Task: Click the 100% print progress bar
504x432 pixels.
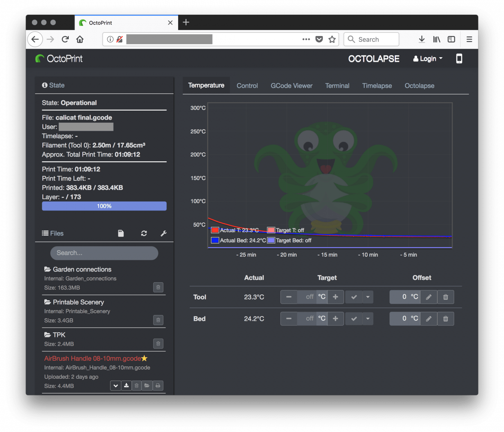Action: point(104,206)
